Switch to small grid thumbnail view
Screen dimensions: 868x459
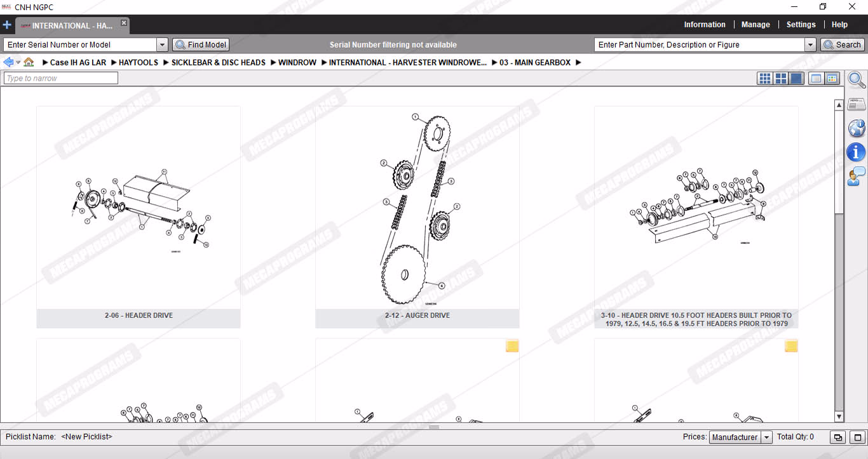765,79
